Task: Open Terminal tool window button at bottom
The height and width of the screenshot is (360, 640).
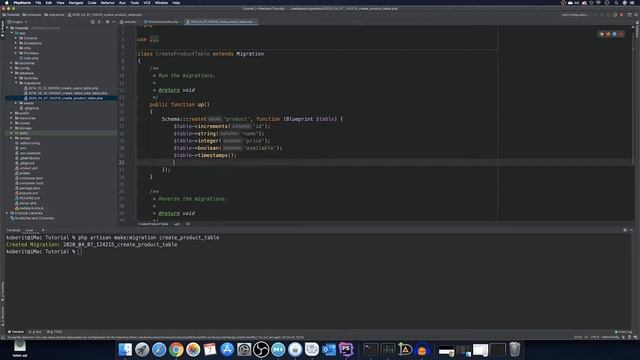Action: (16, 332)
